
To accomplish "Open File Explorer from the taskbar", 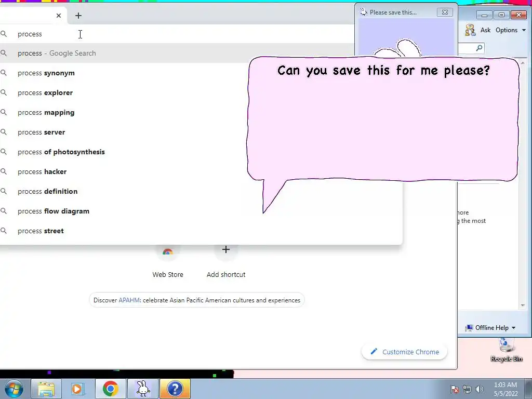I will (46, 389).
